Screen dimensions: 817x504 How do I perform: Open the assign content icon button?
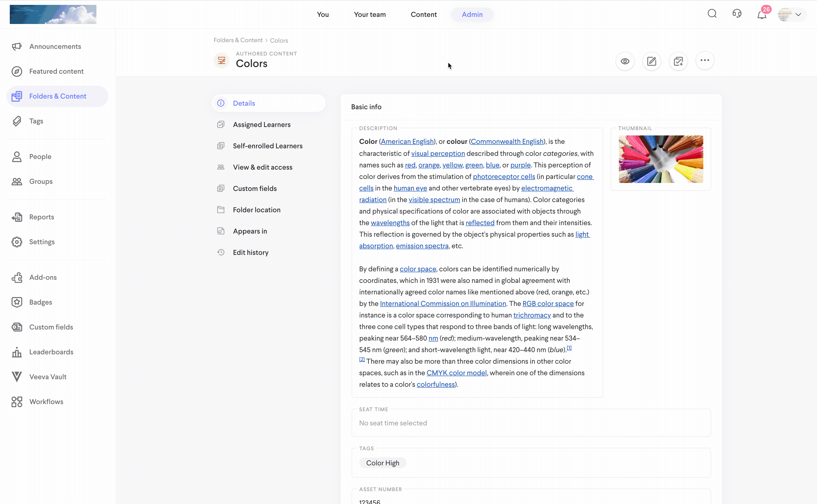pyautogui.click(x=678, y=61)
